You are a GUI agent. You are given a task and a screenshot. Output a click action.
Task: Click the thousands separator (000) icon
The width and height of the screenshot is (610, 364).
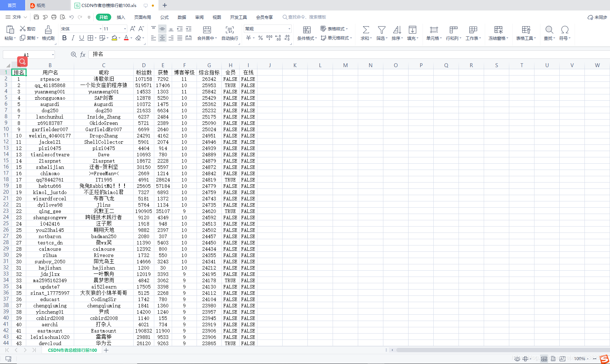[269, 38]
